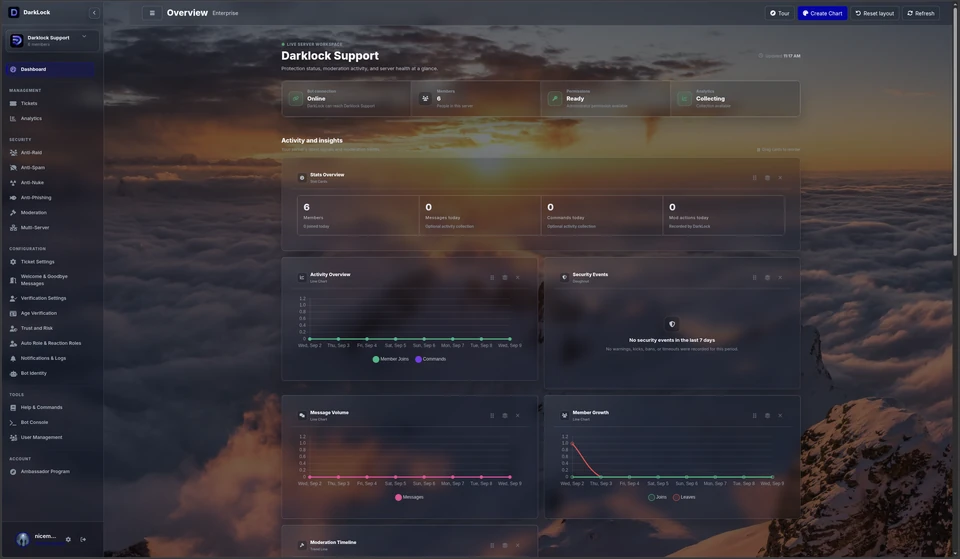
Task: Open Help & Commands page
Action: [x=50, y=408]
